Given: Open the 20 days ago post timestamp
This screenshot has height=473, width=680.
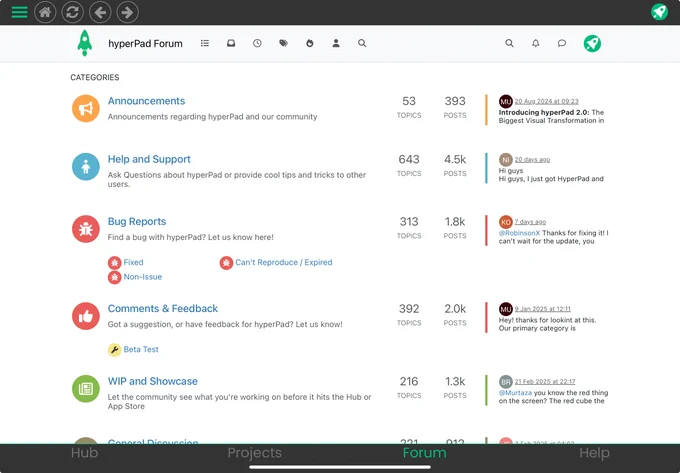Looking at the screenshot, I should (x=532, y=160).
